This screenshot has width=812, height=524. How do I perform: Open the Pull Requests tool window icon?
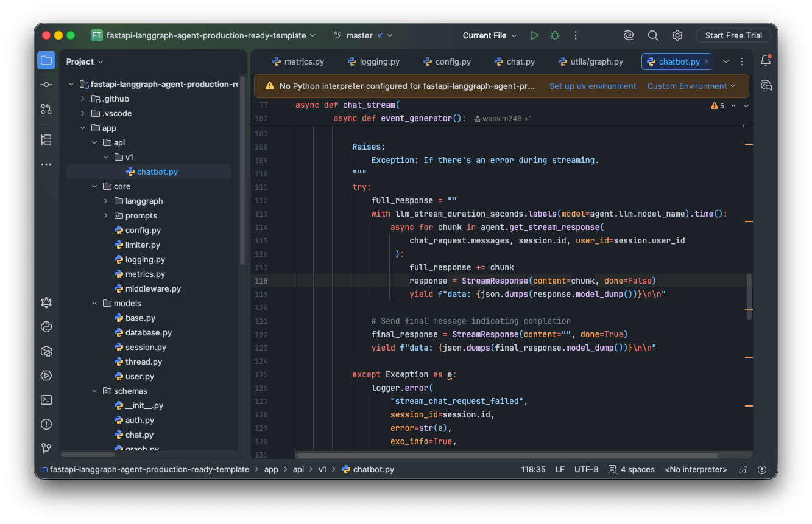(x=46, y=109)
